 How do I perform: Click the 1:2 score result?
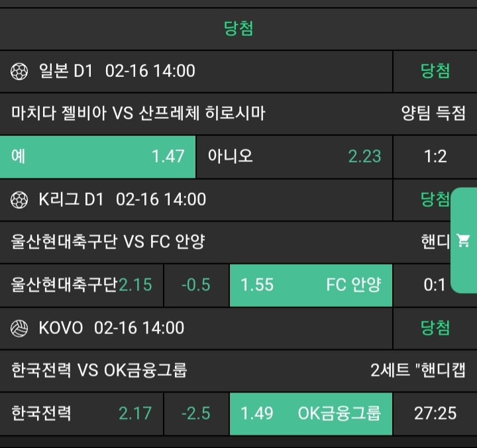point(435,156)
